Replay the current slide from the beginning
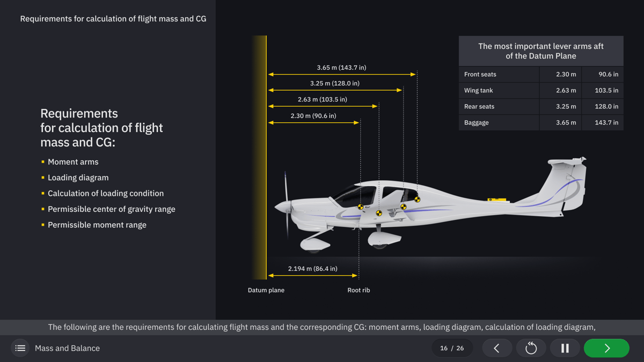 coord(531,348)
